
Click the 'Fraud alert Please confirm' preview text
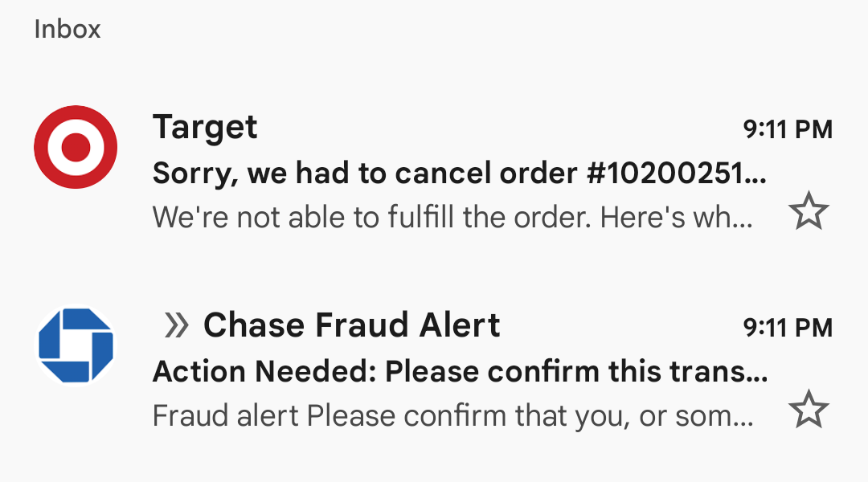452,415
